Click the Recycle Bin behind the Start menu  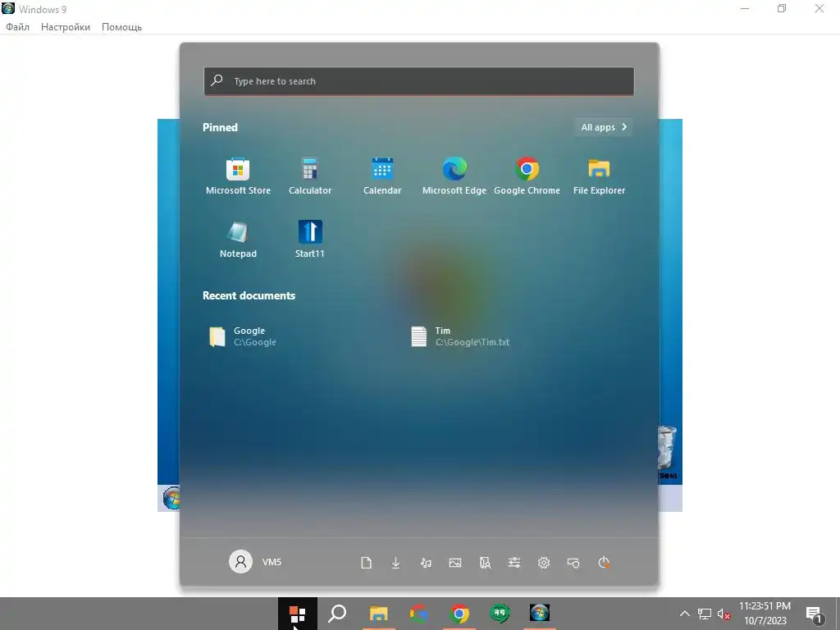point(668,453)
